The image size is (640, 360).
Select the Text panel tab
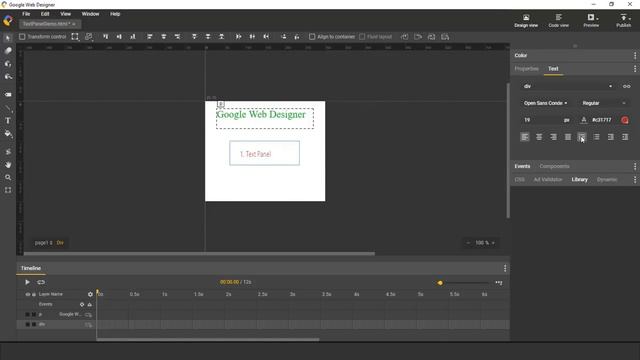pyautogui.click(x=553, y=69)
